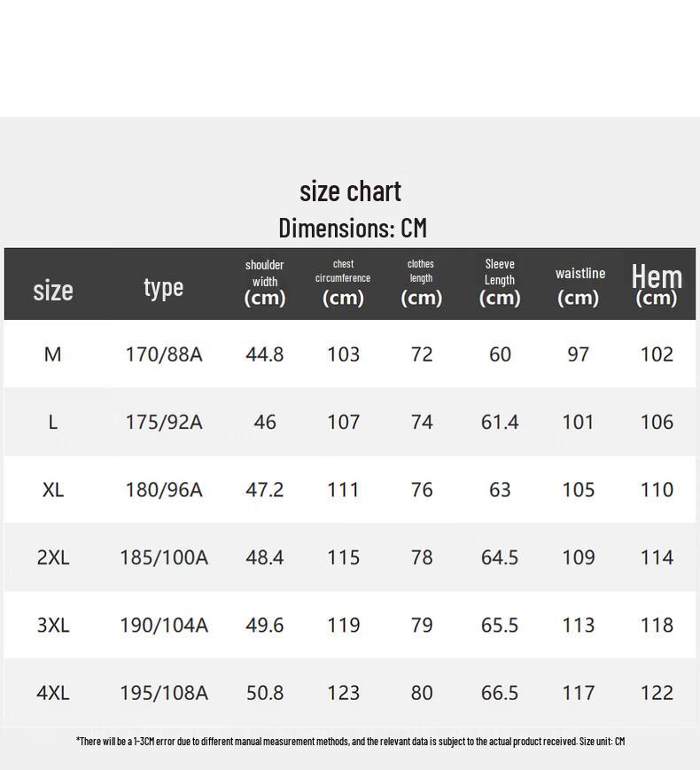Image resolution: width=700 pixels, height=770 pixels.
Task: Click the measurement error disclaimer footnote
Action: tap(350, 741)
